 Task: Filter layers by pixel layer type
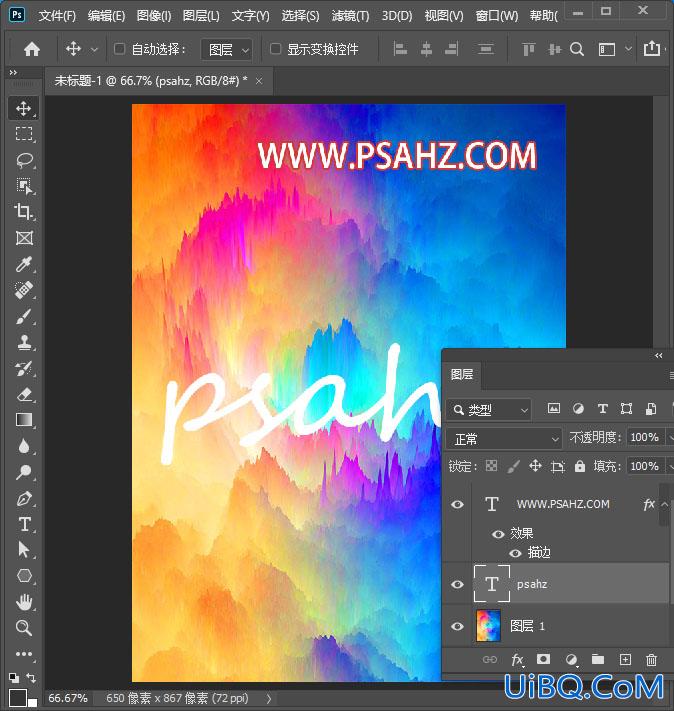(554, 409)
